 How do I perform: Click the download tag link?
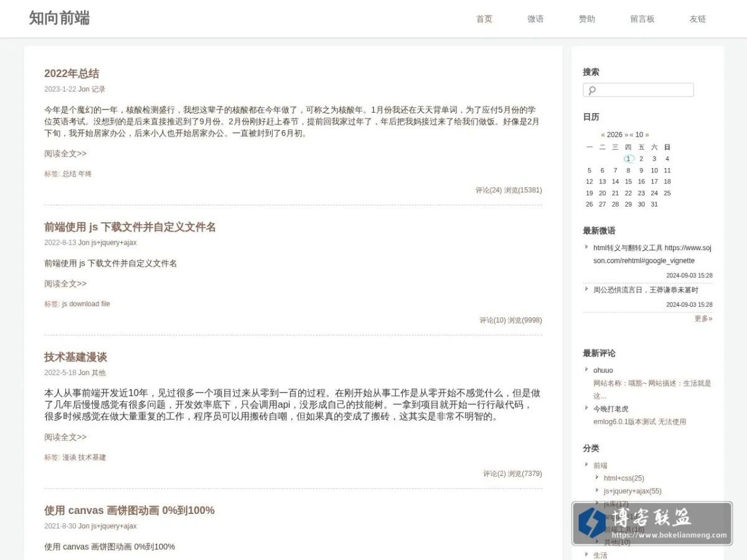click(84, 304)
